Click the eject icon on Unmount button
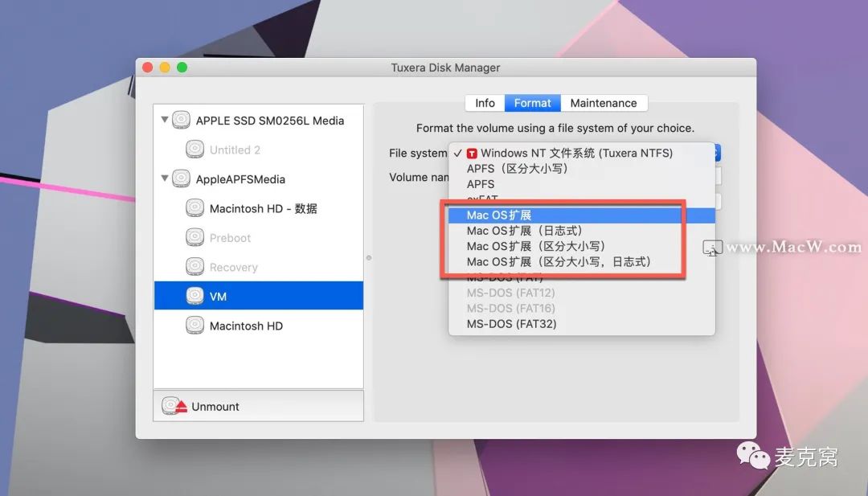Screen dimensions: 868x496 tap(174, 406)
